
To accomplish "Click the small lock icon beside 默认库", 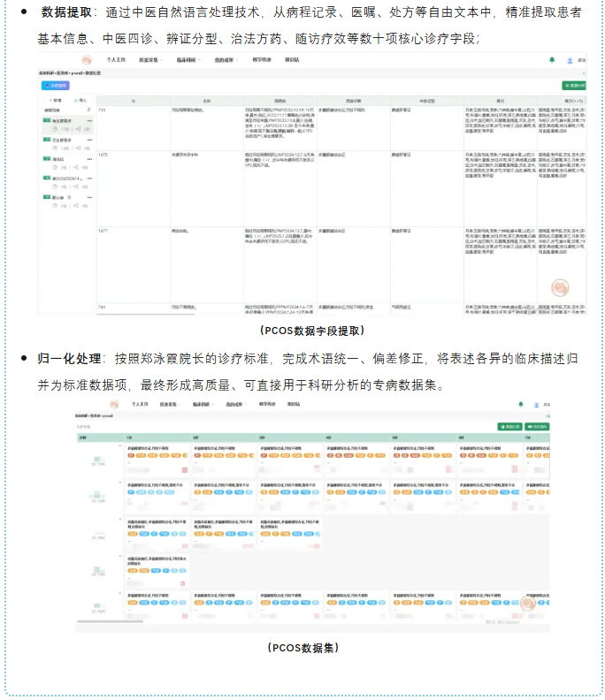I will pyautogui.click(x=69, y=197).
